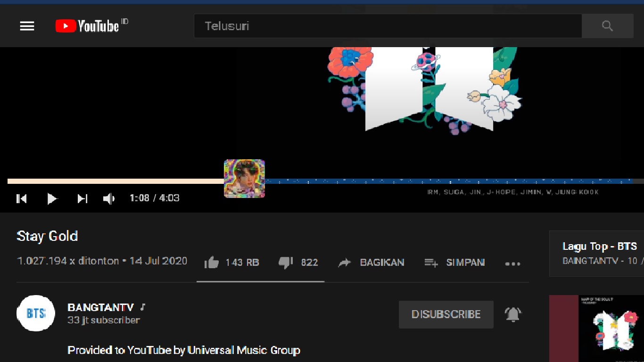
Task: Click the progress bar scrubber thumbnail
Action: tap(244, 179)
